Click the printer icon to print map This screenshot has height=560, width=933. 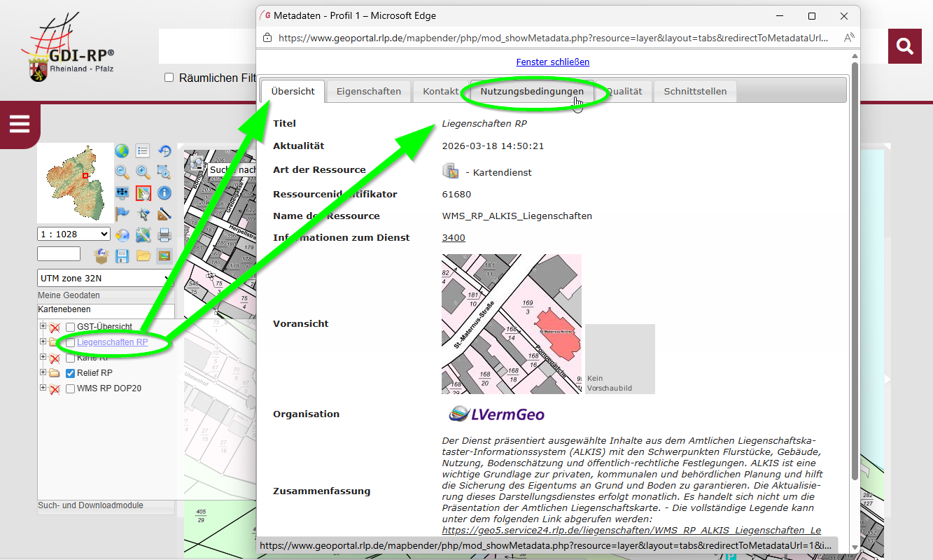(x=164, y=235)
